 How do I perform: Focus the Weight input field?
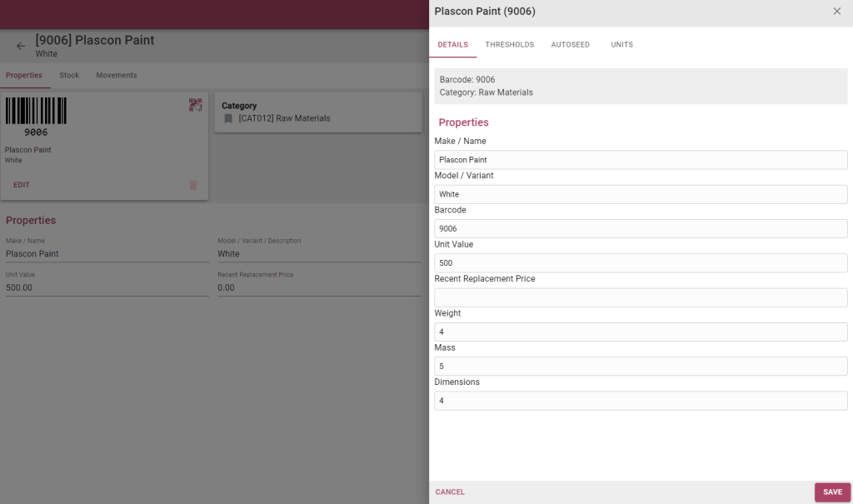(x=641, y=332)
